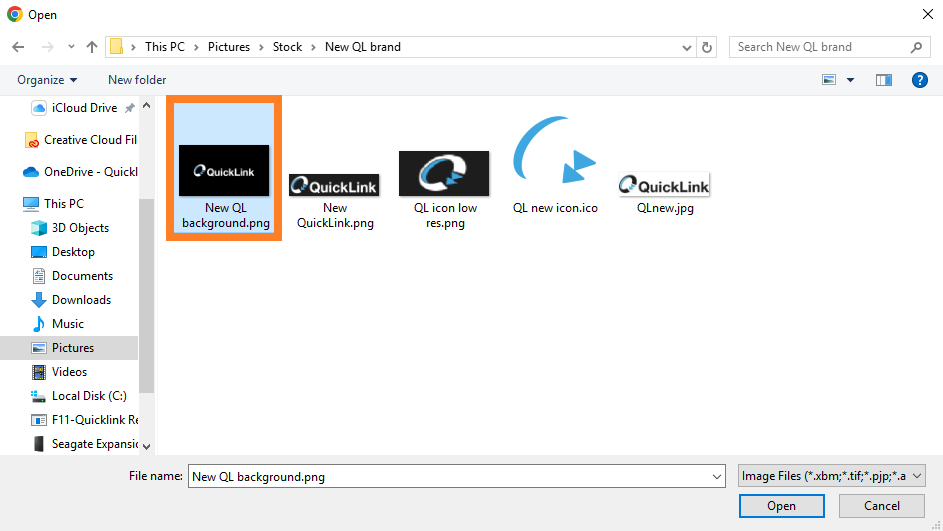943x531 pixels.
Task: Select the F11-Quicklink drive
Action: pyautogui.click(x=84, y=420)
